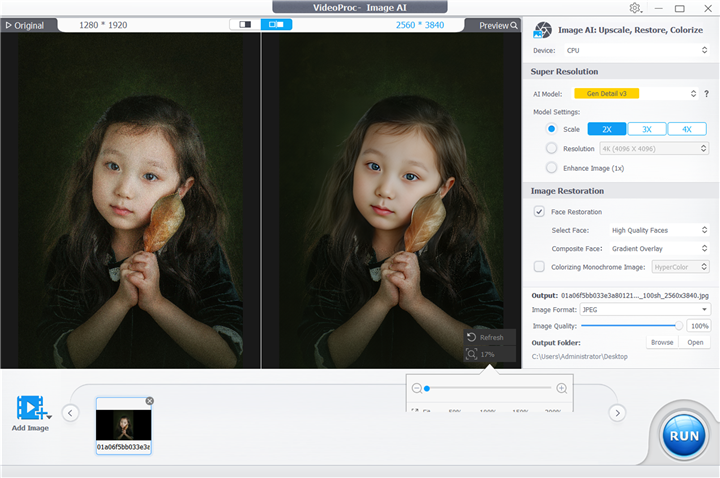This screenshot has width=720, height=478.
Task: Click the Image Quality slider
Action: (x=630, y=326)
